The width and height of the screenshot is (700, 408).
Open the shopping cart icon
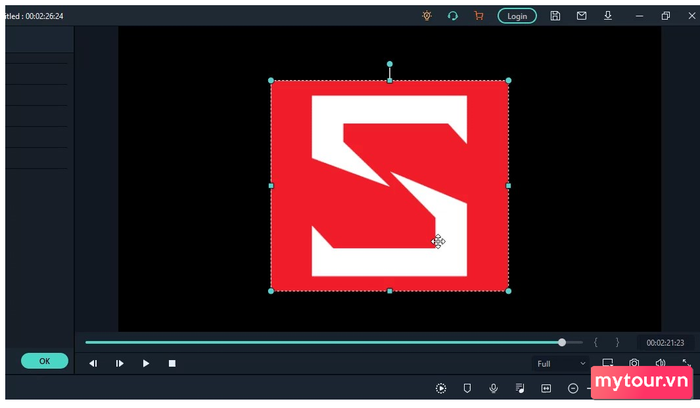point(479,16)
